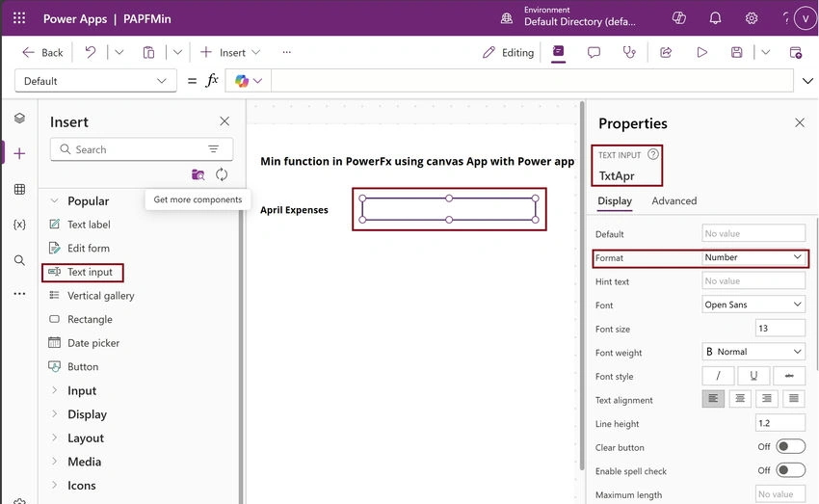
Task: Expand the Layout category
Action: point(54,438)
